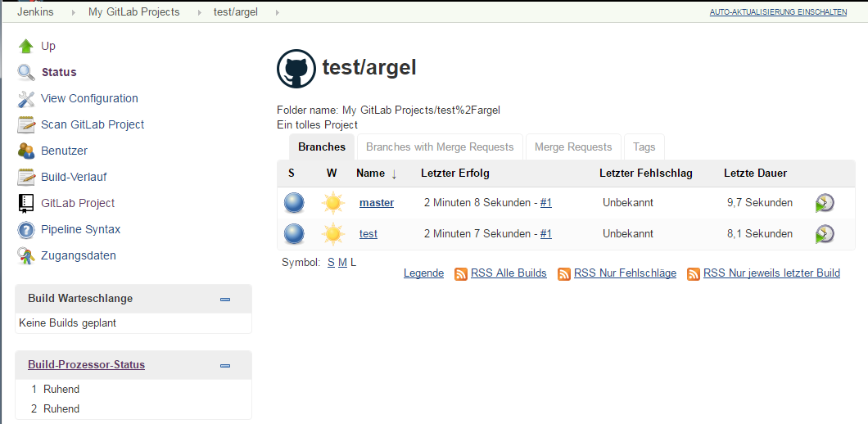Open the RSS Alle Builds link
The image size is (868, 424).
pyautogui.click(x=509, y=273)
